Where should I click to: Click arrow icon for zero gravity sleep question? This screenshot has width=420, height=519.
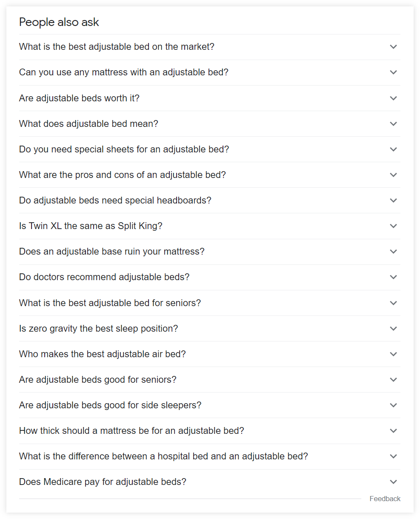[393, 329]
